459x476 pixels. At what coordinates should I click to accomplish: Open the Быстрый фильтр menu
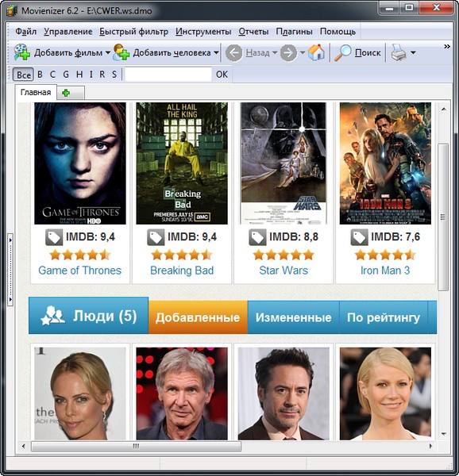133,32
